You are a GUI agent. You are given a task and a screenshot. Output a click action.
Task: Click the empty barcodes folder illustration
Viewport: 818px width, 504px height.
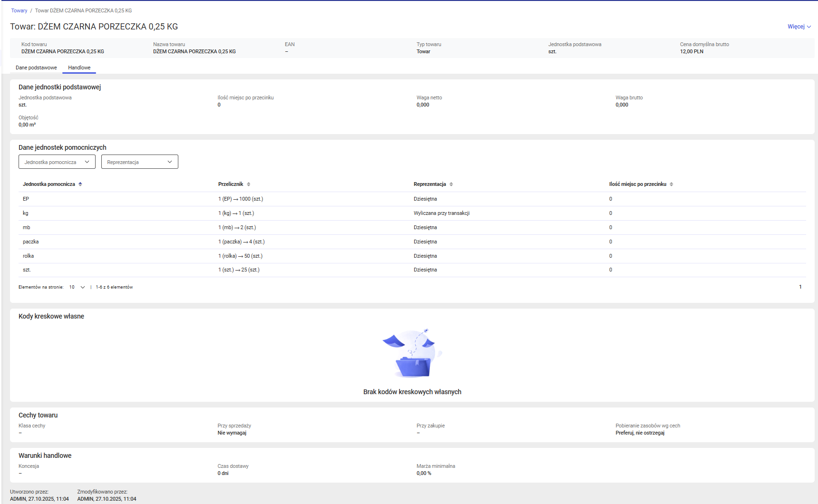(412, 354)
